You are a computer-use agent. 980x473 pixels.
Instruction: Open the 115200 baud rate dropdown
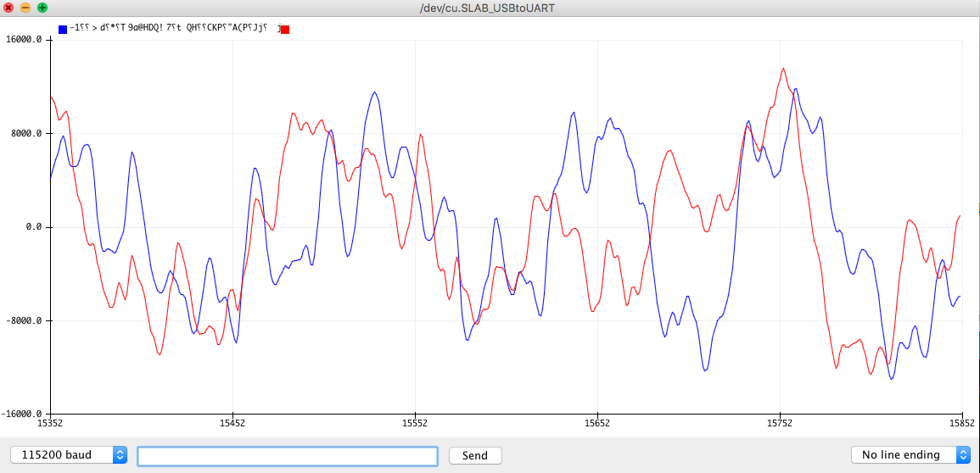coord(69,455)
